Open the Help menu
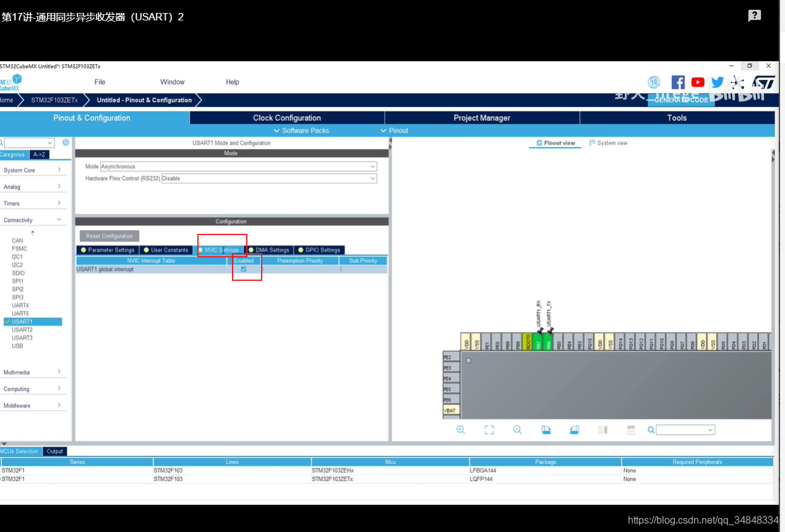 pos(233,82)
